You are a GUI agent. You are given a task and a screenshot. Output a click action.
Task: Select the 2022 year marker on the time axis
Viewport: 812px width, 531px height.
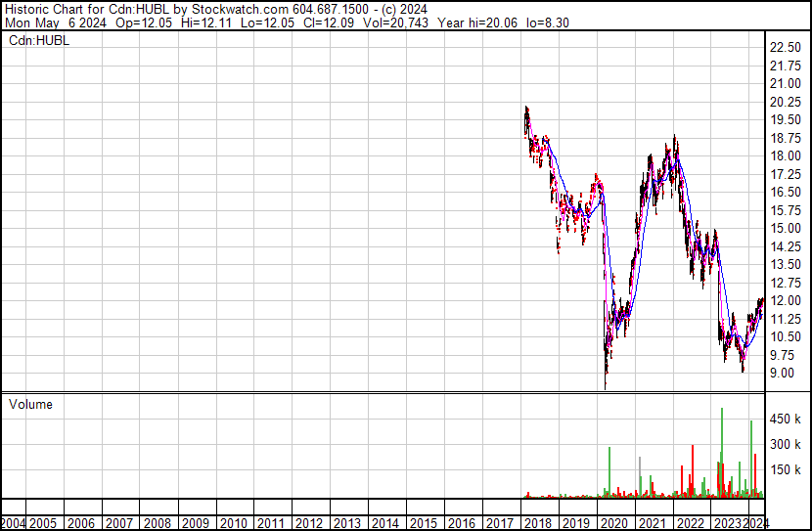tap(689, 523)
